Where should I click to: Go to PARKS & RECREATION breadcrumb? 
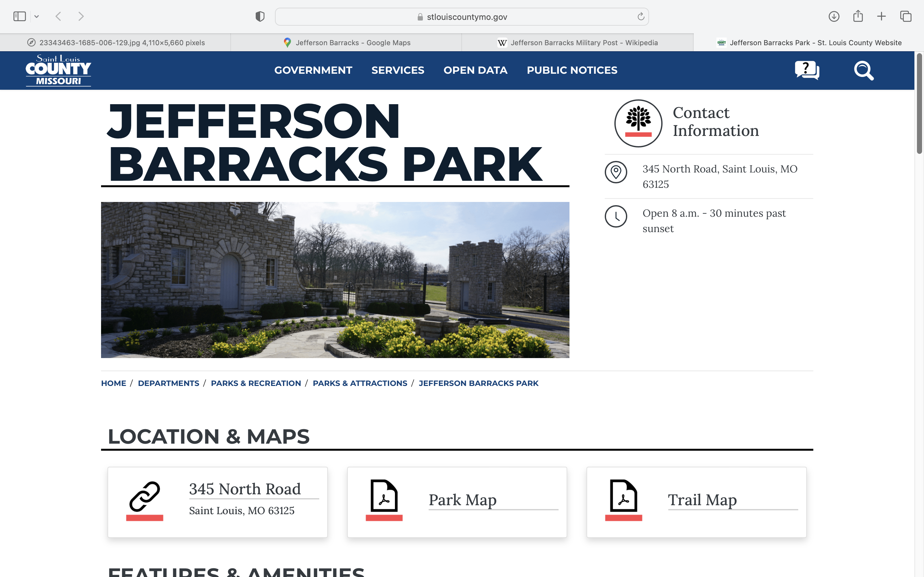click(256, 383)
